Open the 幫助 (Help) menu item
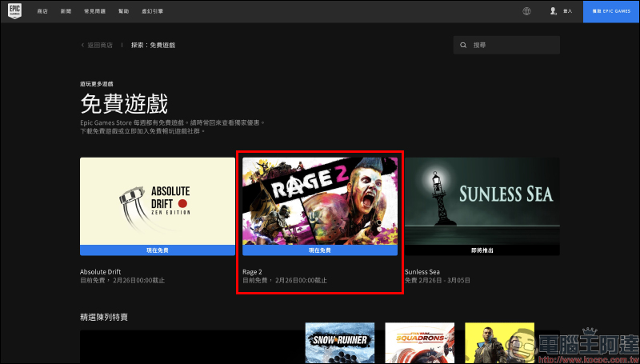Viewport: 640px width, 364px height. pos(124,11)
